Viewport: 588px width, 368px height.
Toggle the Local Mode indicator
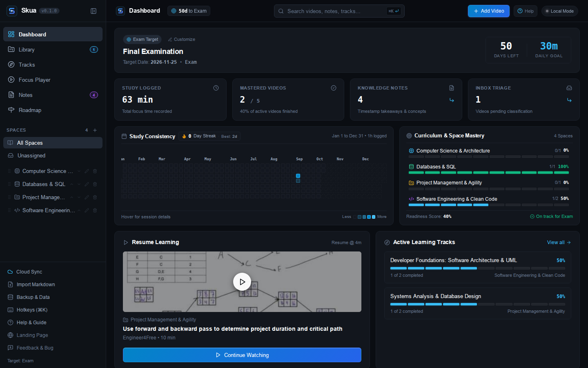(559, 11)
